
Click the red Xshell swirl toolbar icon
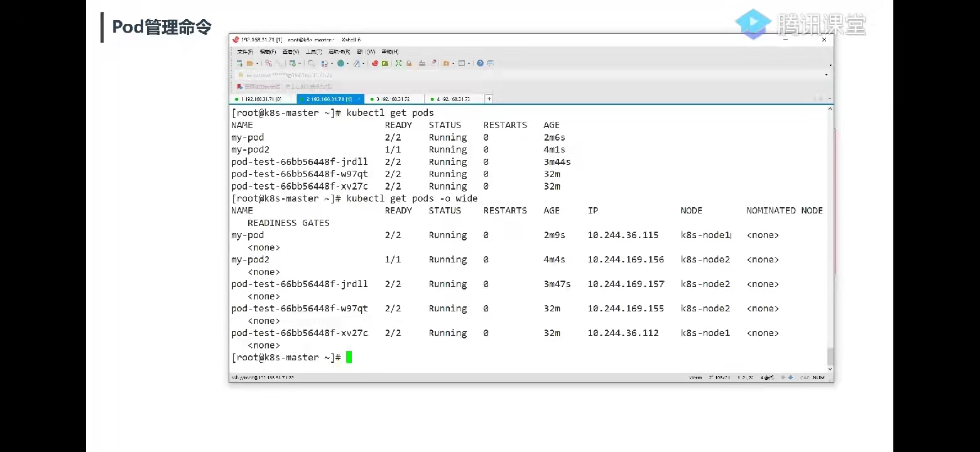[x=375, y=63]
